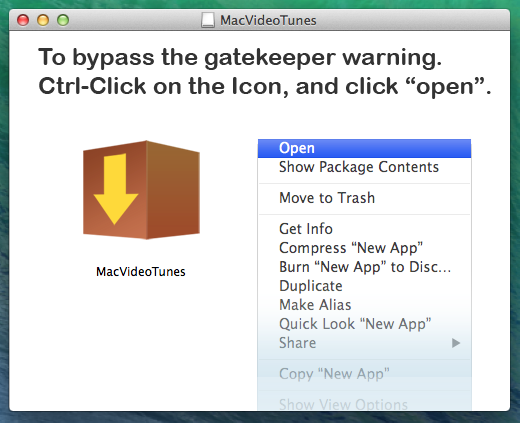The image size is (520, 423).
Task: Click the green zoom window button
Action: tap(63, 20)
